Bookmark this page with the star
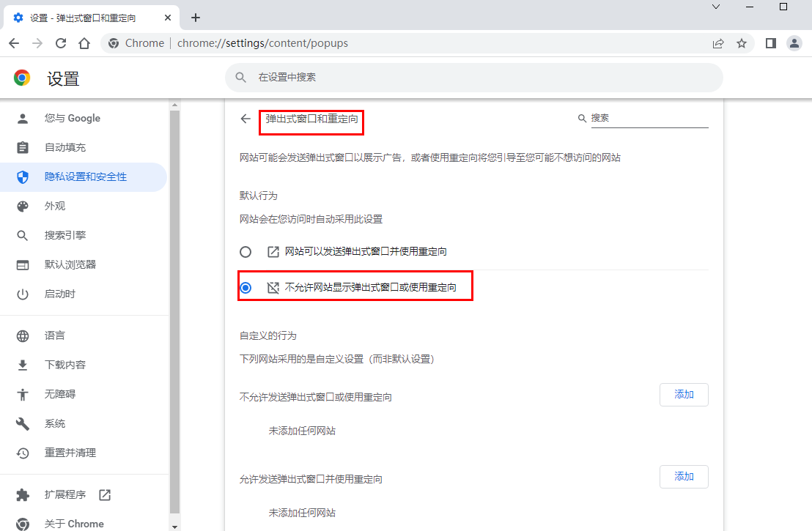This screenshot has width=812, height=531. pyautogui.click(x=742, y=43)
